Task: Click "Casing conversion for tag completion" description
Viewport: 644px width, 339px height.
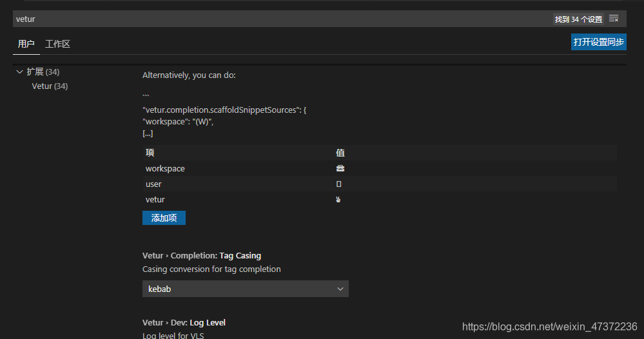Action: [211, 269]
